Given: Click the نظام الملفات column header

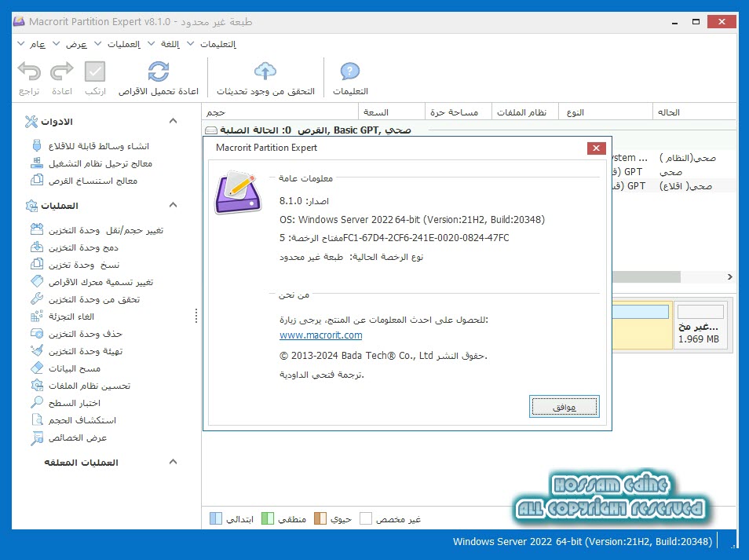Looking at the screenshot, I should point(525,112).
